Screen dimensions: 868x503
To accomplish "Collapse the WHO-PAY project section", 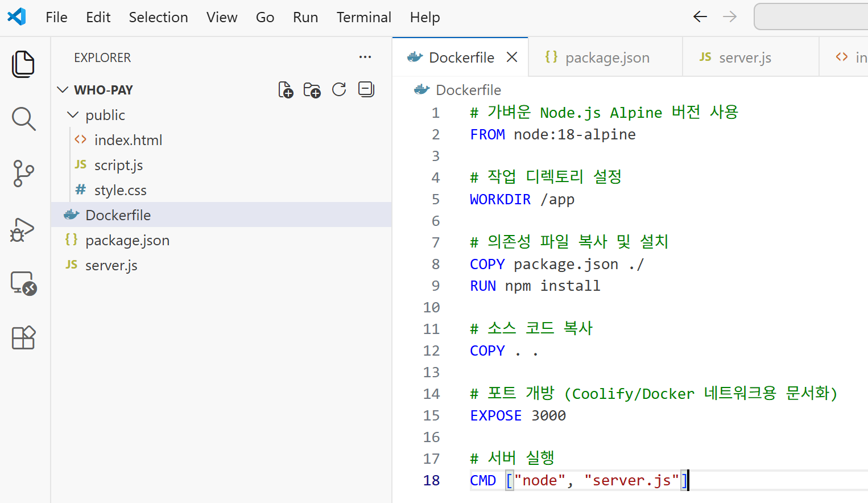I will pos(63,90).
